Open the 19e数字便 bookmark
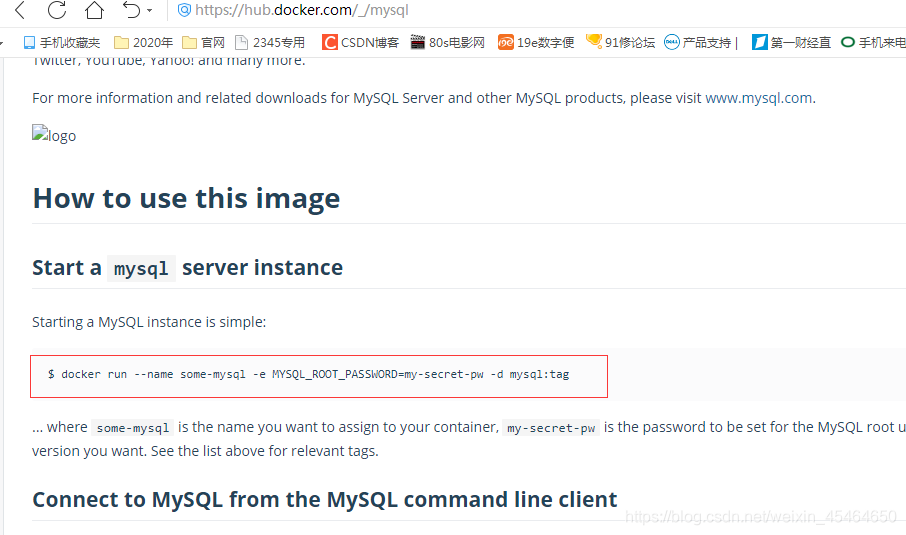This screenshot has height=535, width=906. click(x=536, y=42)
